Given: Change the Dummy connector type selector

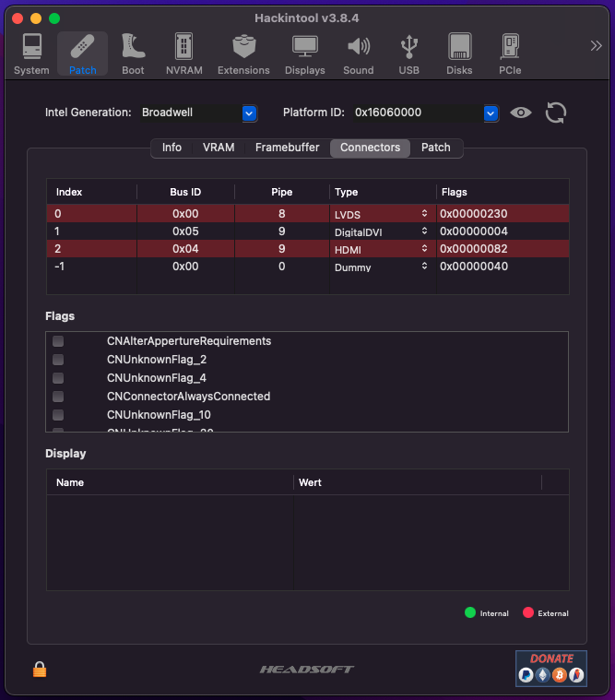Looking at the screenshot, I should [x=424, y=266].
